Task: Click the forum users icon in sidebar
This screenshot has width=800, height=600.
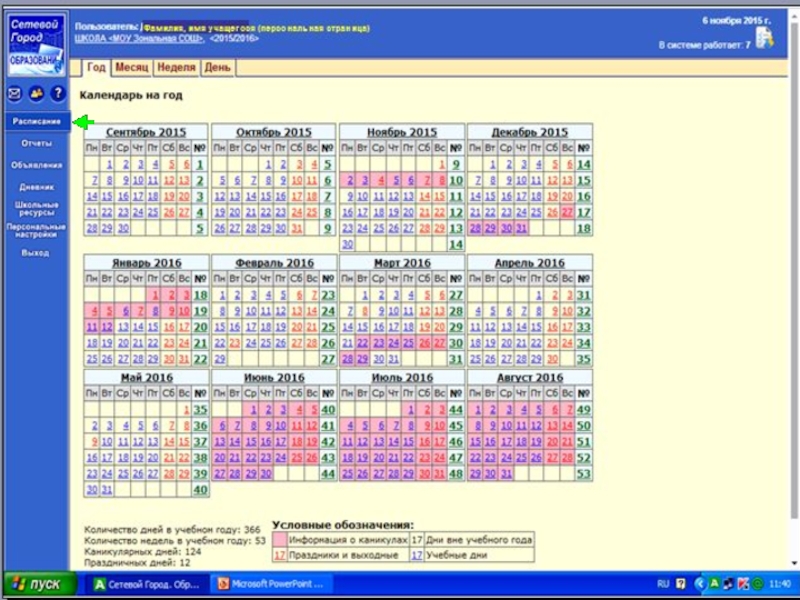Action: (x=36, y=94)
